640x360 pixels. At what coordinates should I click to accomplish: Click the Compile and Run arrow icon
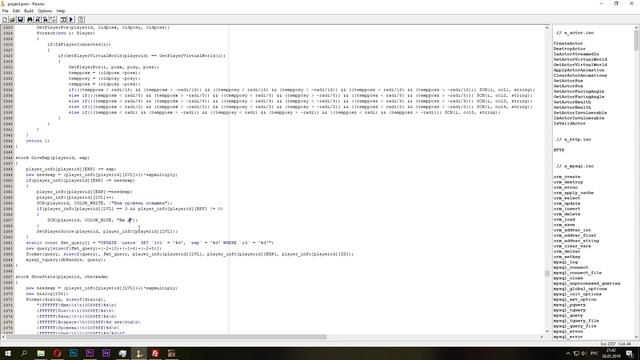click(71, 19)
